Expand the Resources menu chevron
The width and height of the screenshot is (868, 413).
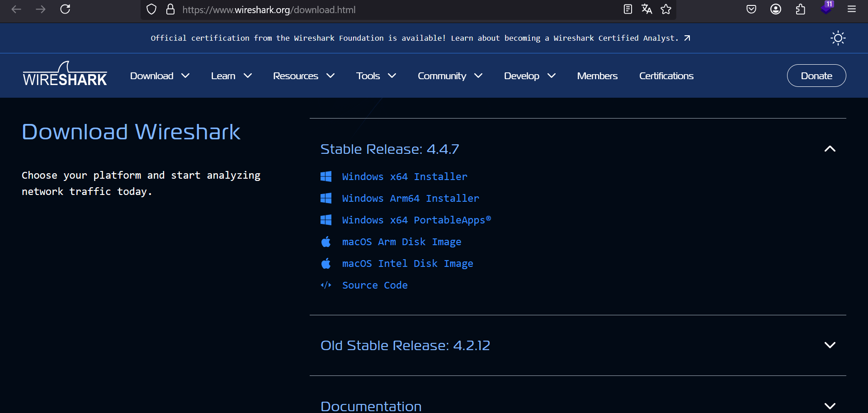(330, 76)
